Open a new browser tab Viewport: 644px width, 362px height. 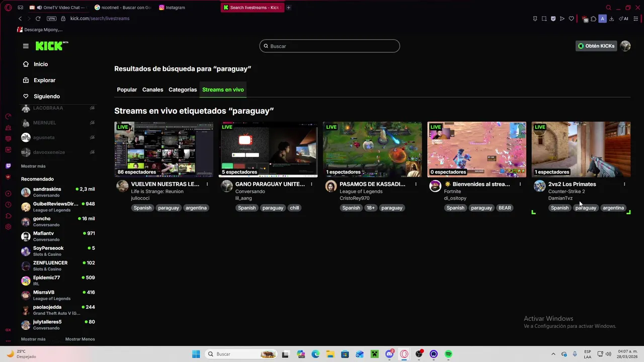click(x=288, y=8)
